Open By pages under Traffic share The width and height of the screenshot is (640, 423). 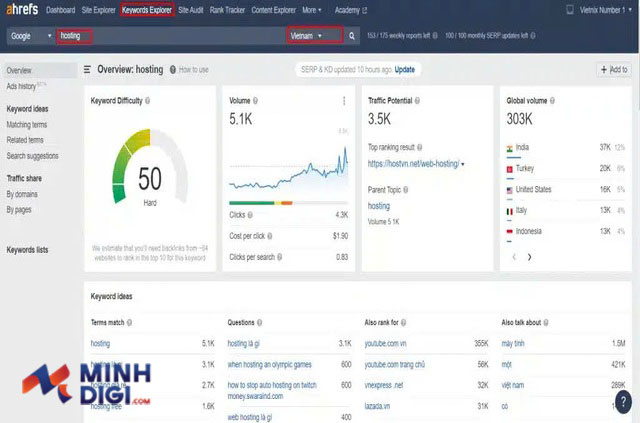pos(19,210)
